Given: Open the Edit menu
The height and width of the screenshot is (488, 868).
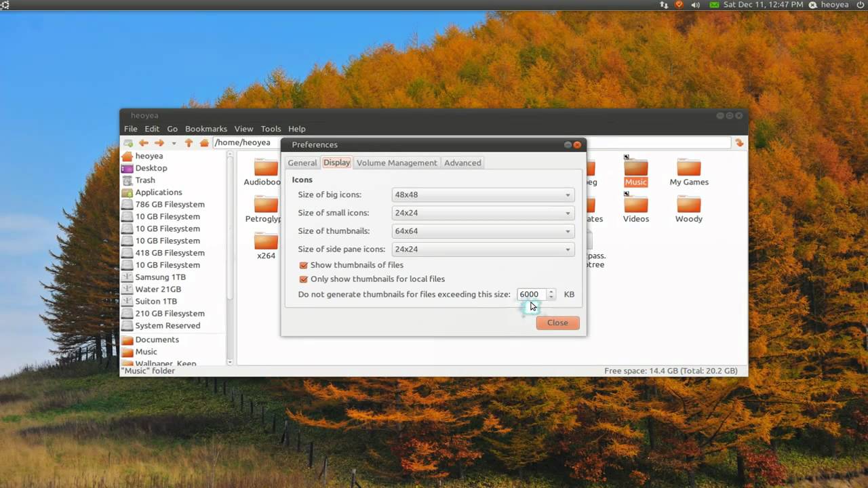Looking at the screenshot, I should (152, 129).
